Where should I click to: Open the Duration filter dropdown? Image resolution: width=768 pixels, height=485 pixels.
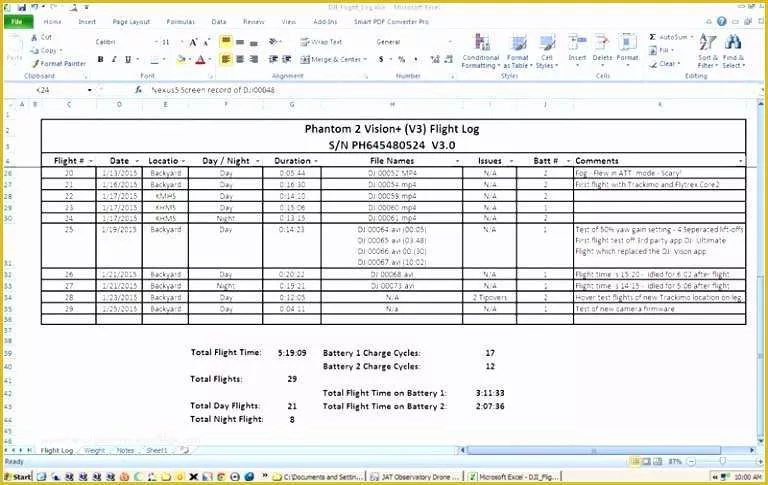click(x=316, y=161)
